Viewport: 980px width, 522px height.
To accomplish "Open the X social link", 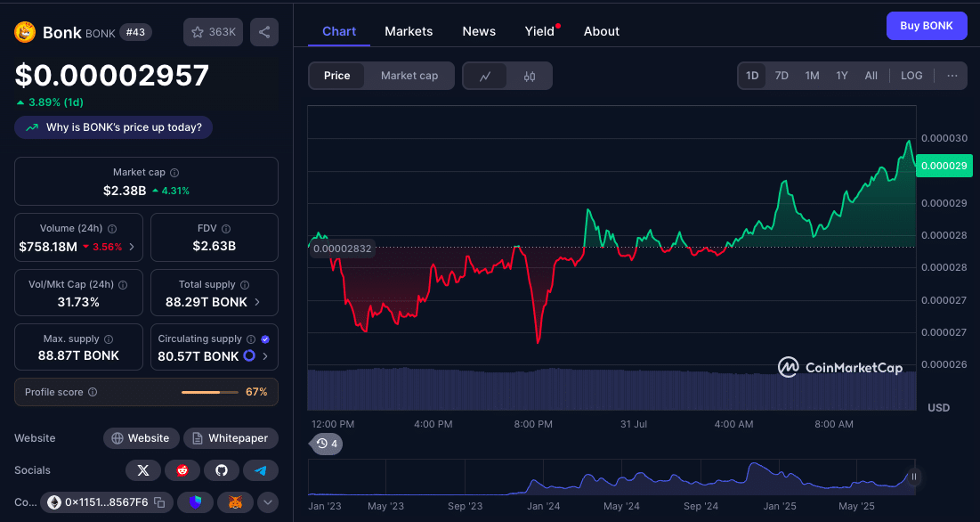I will (143, 470).
